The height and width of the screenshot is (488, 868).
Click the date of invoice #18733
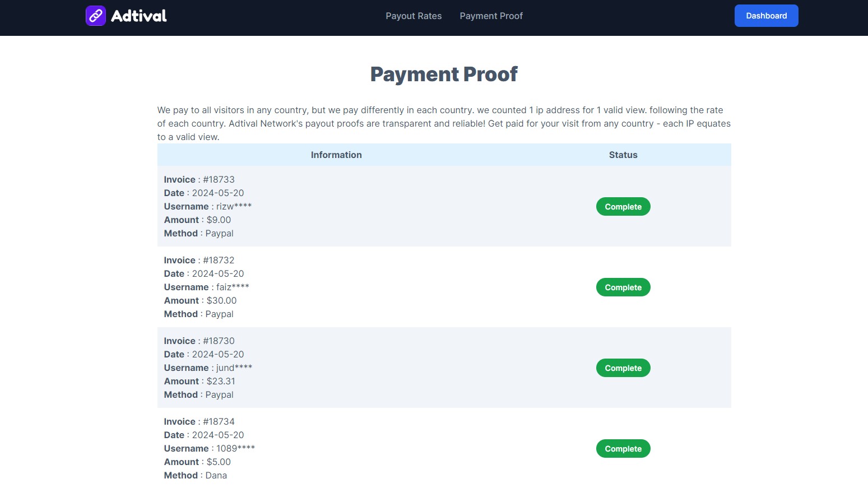pos(218,193)
